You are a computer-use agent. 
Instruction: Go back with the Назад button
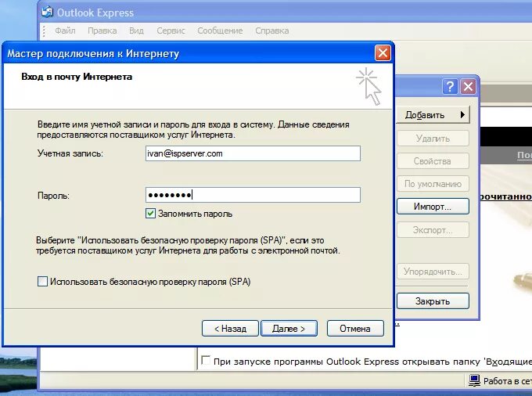tap(230, 329)
